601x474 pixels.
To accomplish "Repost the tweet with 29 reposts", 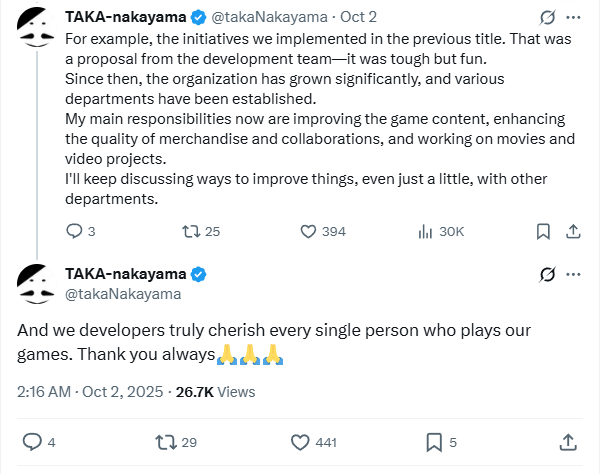I will pyautogui.click(x=163, y=441).
